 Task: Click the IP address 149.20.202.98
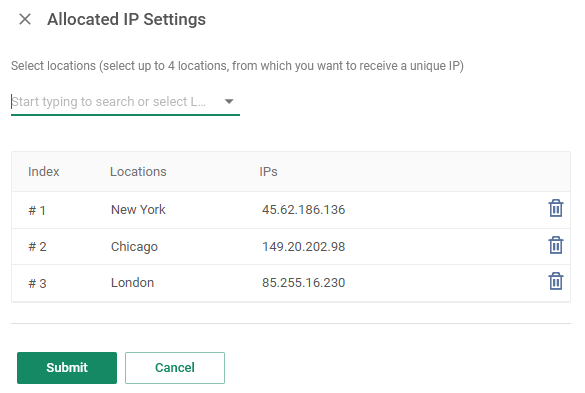(x=303, y=247)
